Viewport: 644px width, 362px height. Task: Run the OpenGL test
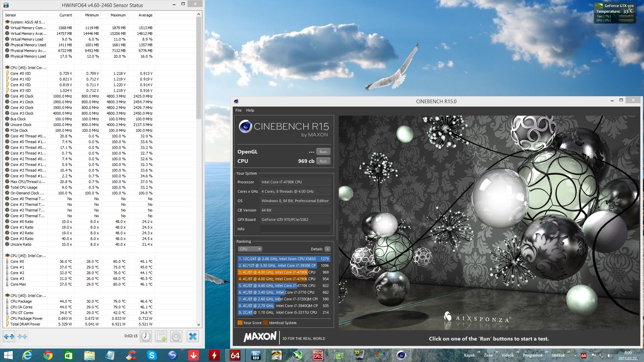[x=323, y=152]
